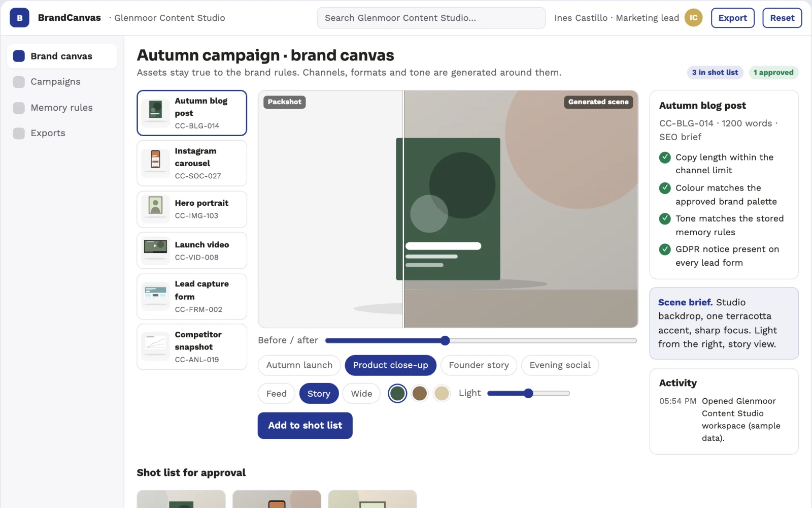
Task: Click the Copy length check icon
Action: click(665, 157)
